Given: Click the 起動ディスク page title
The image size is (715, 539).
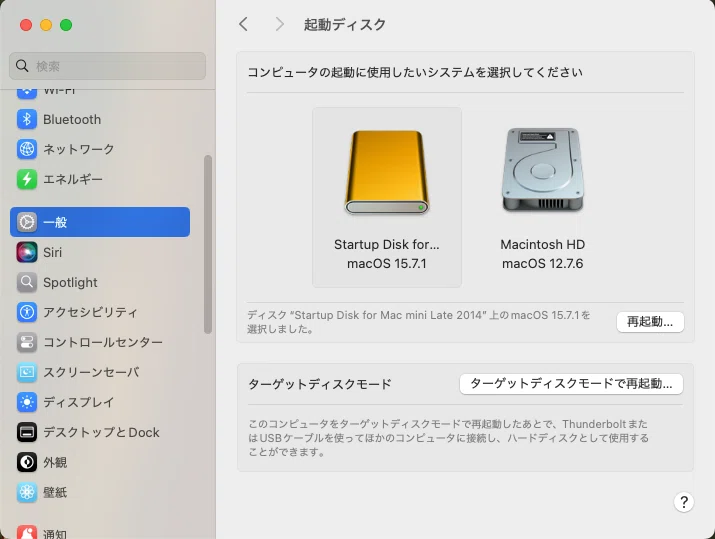Looking at the screenshot, I should (x=345, y=25).
